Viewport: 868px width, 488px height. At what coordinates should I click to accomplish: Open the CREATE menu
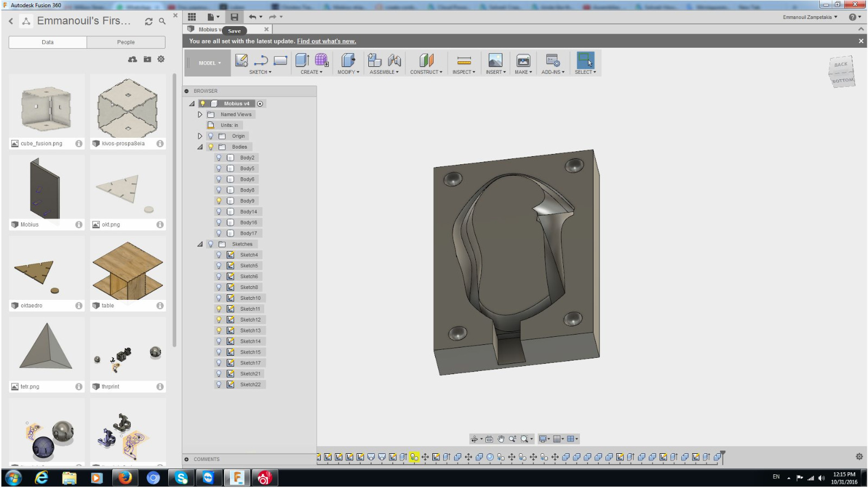coord(311,72)
